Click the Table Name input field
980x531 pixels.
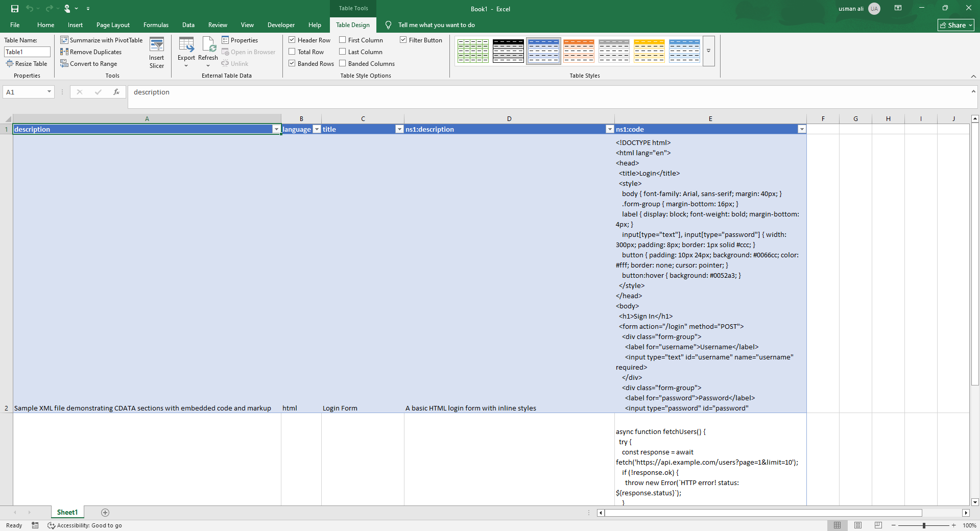[x=27, y=52]
